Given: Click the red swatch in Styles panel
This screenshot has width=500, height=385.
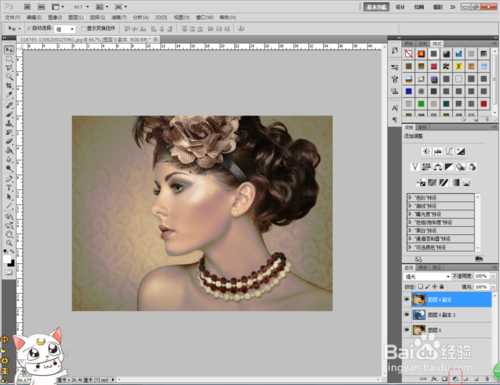Looking at the screenshot, I should point(434,66).
